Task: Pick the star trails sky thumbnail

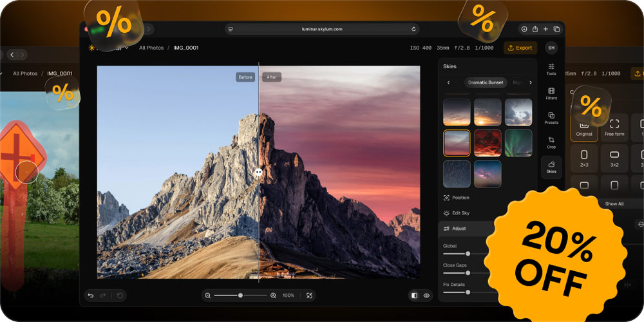Action: coord(457,174)
